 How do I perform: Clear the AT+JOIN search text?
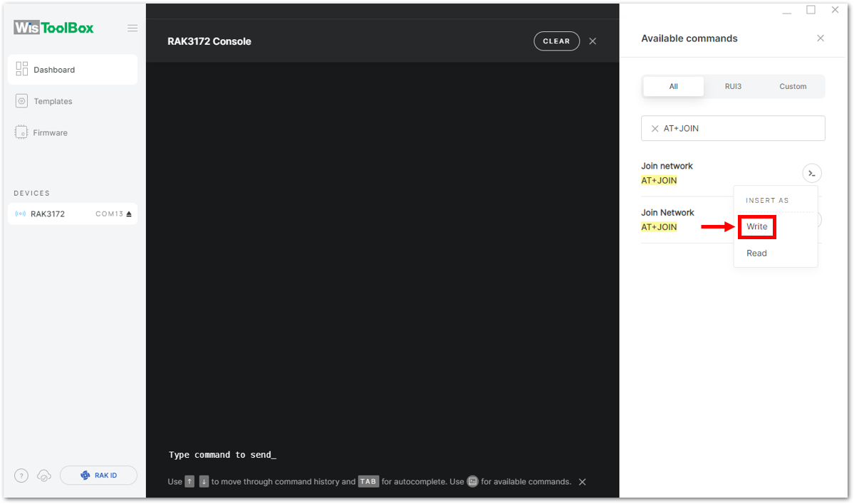[655, 129]
